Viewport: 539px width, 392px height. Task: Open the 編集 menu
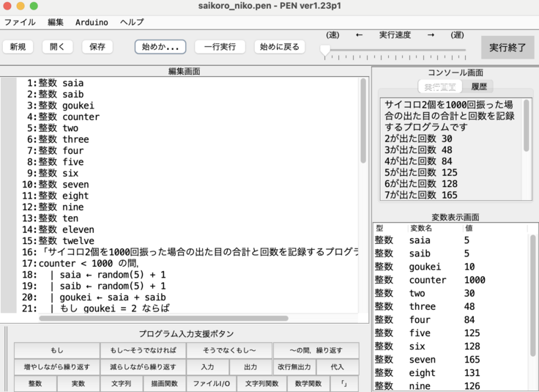(56, 22)
